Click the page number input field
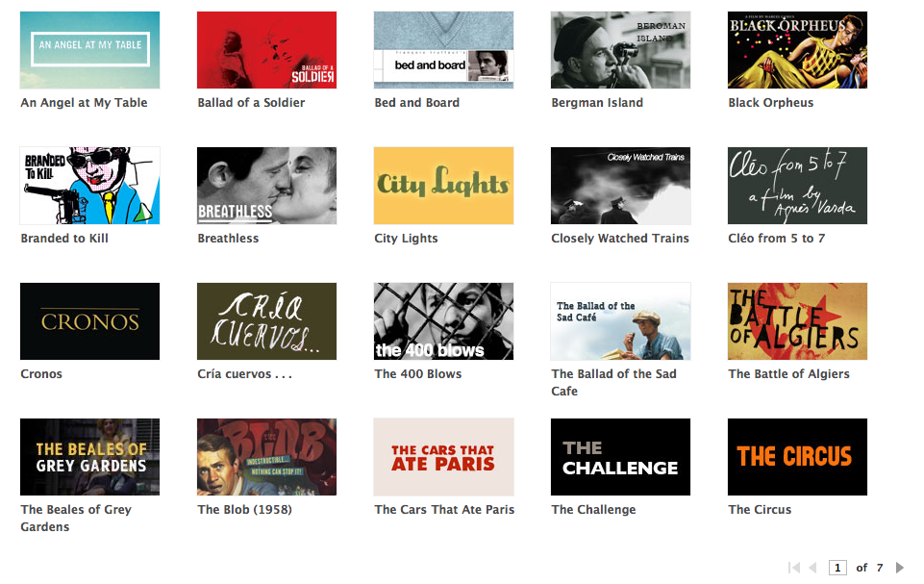 coord(837,568)
